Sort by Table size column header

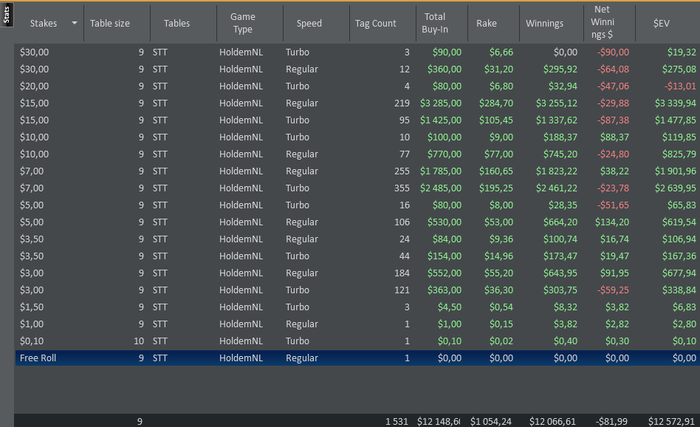pos(110,23)
